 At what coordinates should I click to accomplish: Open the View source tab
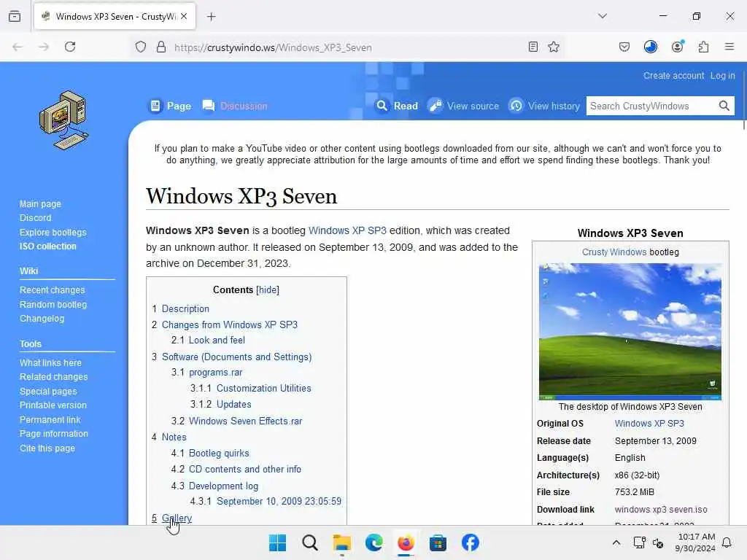(x=463, y=106)
